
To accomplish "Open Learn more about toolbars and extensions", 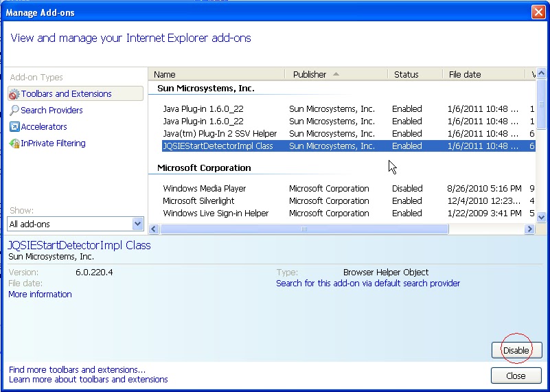I will [x=89, y=380].
